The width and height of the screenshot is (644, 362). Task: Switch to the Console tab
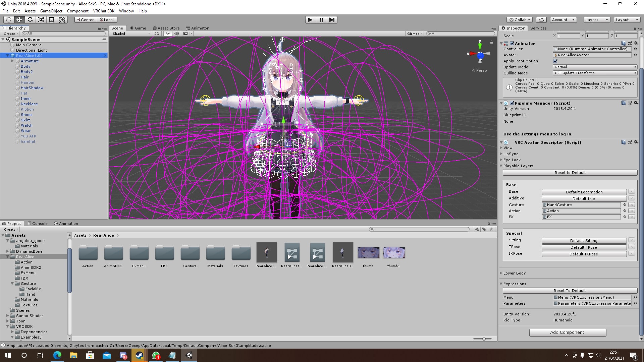coord(38,224)
